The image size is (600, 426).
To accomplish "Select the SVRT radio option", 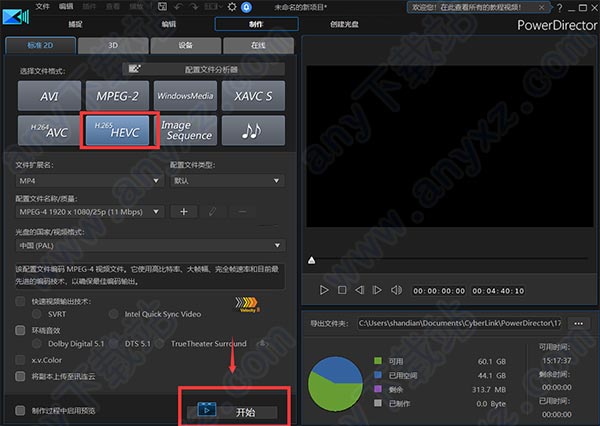I will click(x=37, y=314).
